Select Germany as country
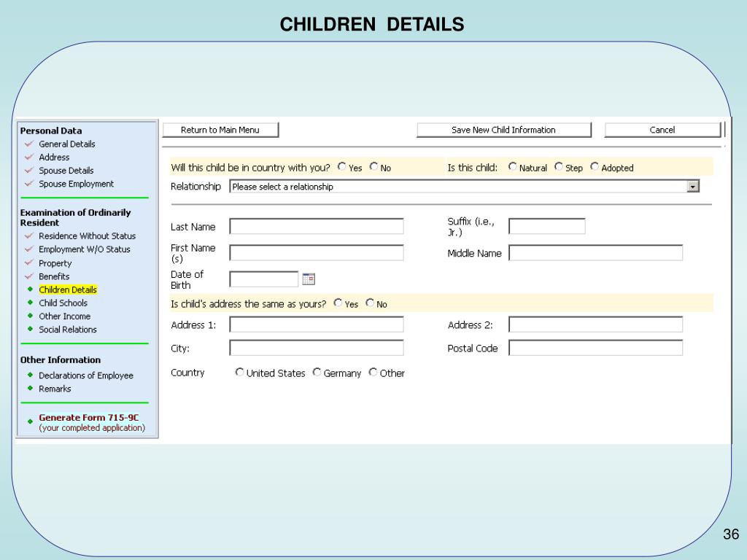This screenshot has height=560, width=747. [x=317, y=373]
